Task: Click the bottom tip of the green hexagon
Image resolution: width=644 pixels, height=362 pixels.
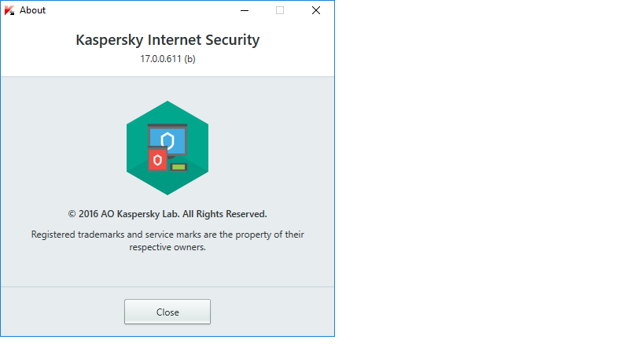Action: [167, 193]
